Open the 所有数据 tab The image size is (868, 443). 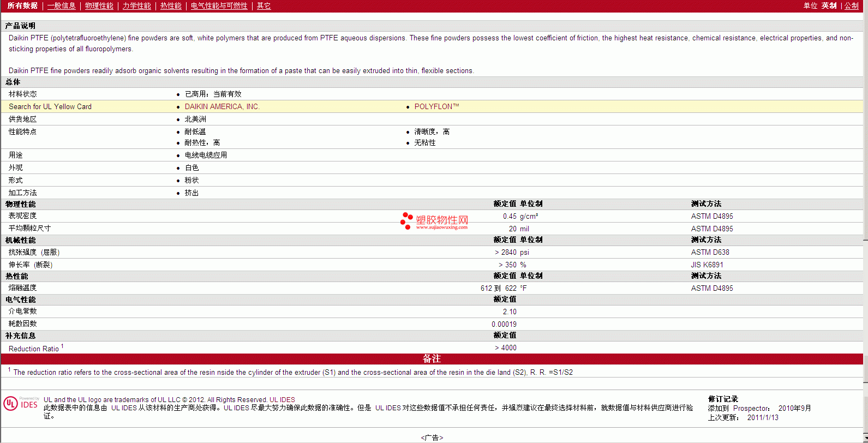[x=22, y=5]
